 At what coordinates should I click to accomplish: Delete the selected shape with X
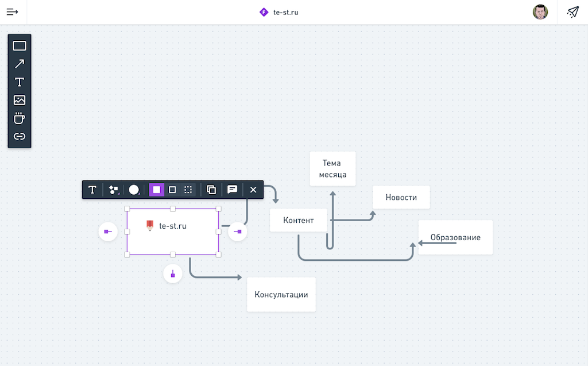(253, 190)
